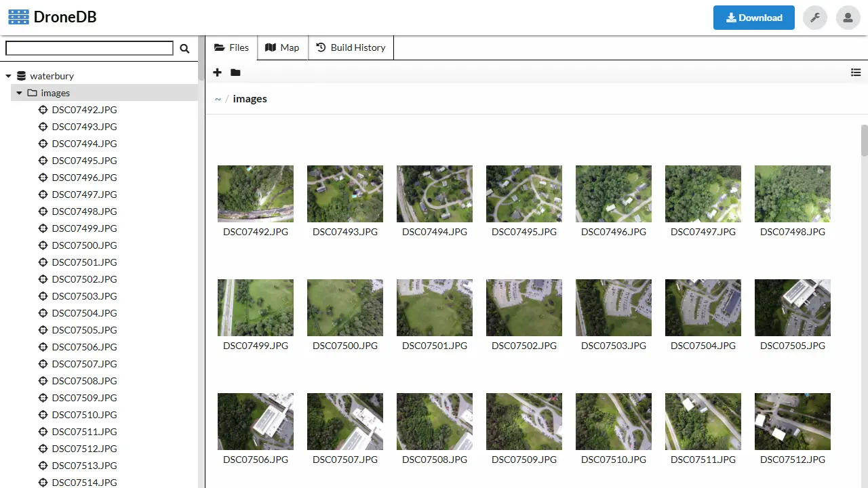The image size is (868, 488).
Task: Open the Build History tab
Action: click(351, 47)
